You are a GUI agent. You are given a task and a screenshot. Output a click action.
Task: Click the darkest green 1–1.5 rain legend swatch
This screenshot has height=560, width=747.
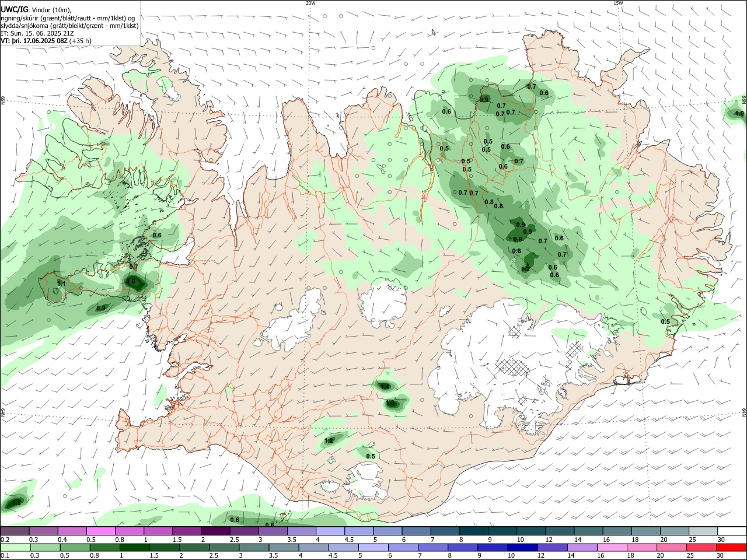point(134,547)
